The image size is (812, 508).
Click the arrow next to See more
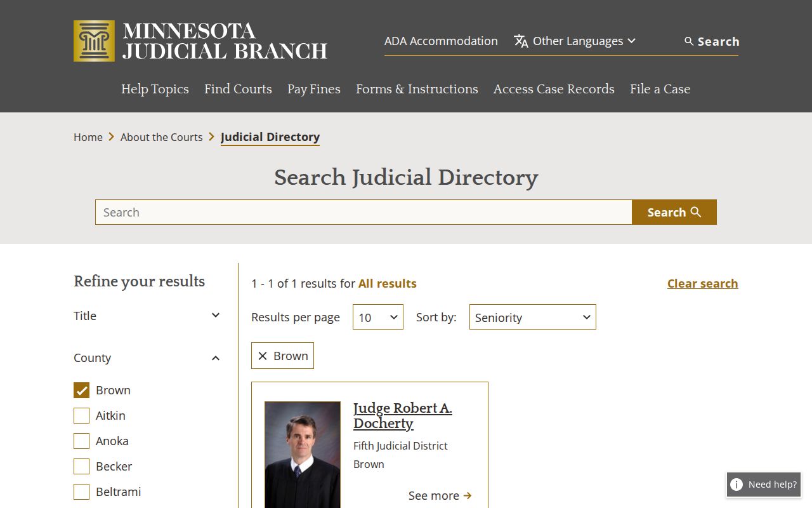click(x=468, y=496)
